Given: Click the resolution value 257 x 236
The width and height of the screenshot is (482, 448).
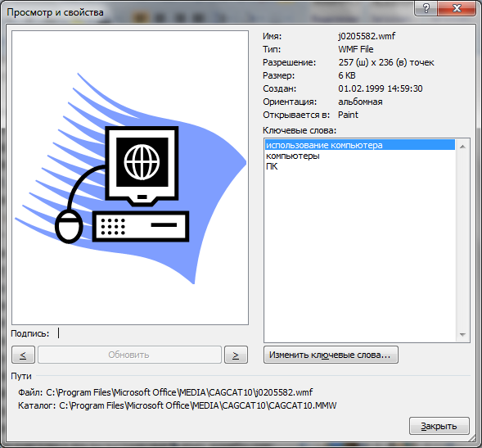Looking at the screenshot, I should (386, 62).
